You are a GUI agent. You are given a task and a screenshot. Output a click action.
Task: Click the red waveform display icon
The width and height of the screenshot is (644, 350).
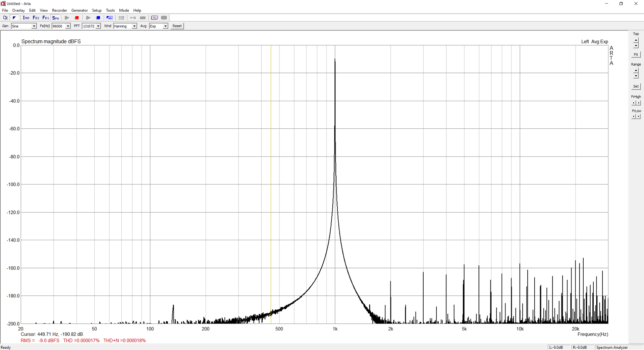154,18
